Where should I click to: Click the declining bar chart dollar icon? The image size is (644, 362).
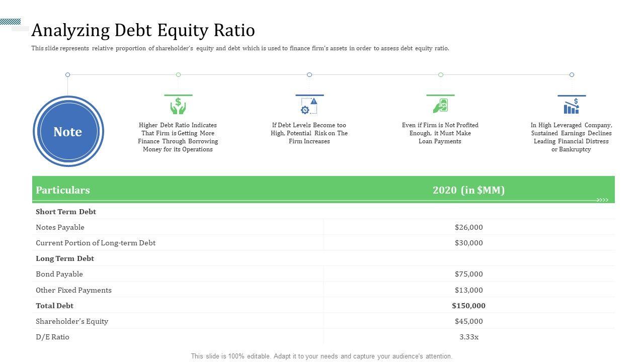(572, 106)
